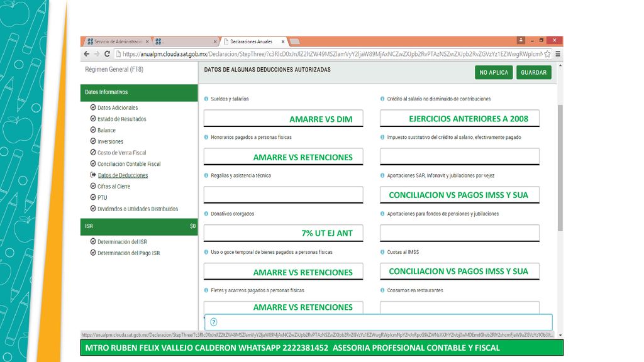Show info for Cuotas al IMSS
644x362 pixels.
tap(382, 252)
